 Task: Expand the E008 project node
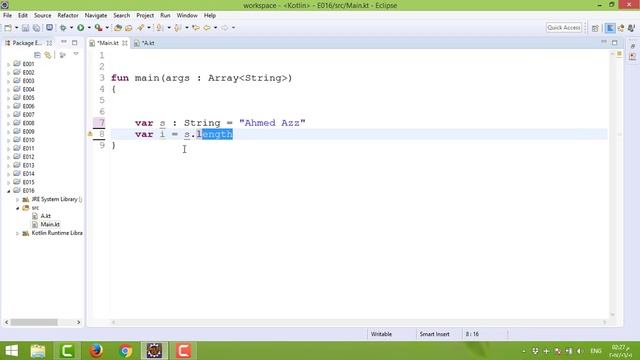click(9, 124)
